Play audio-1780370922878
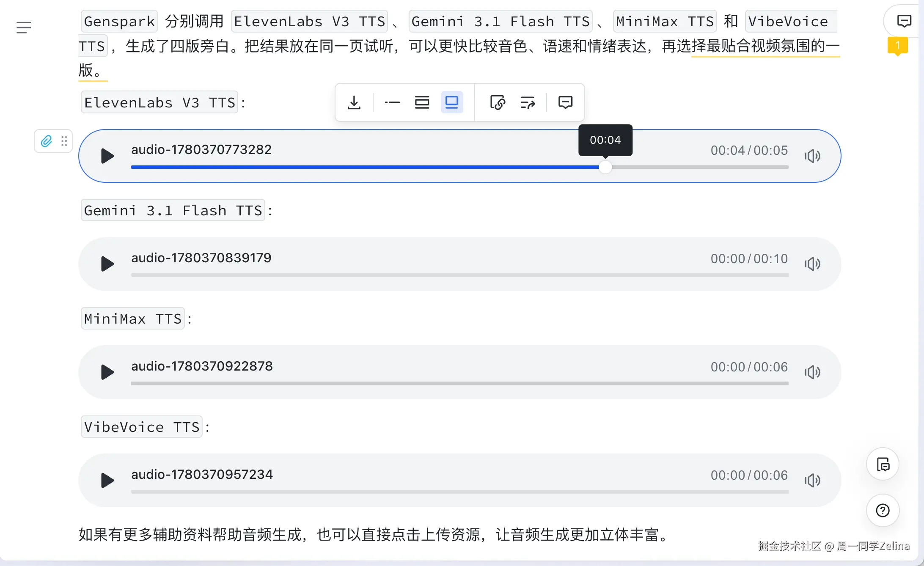The width and height of the screenshot is (924, 566). click(x=107, y=372)
